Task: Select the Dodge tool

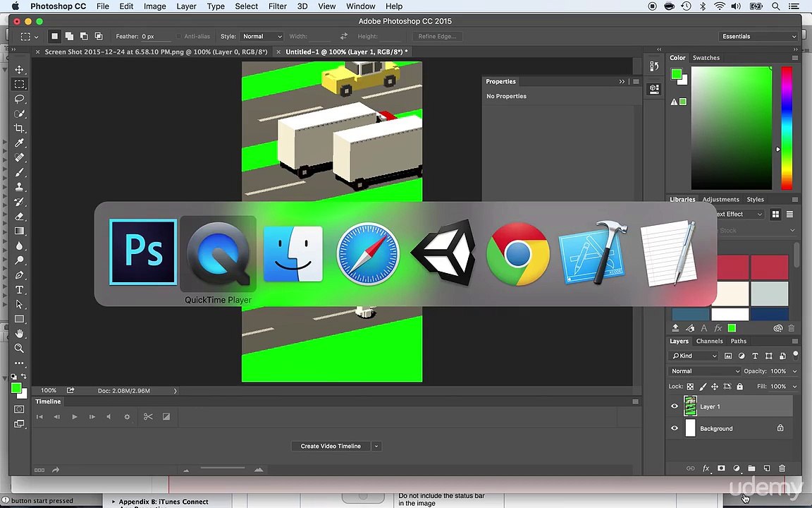Action: click(x=19, y=260)
